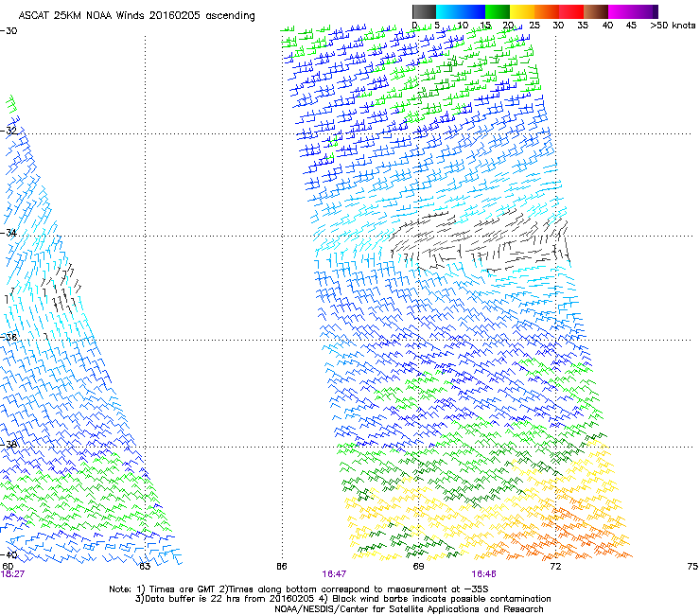Click the note line 'Times are GMT'
Viewport: 700px width, 615px height.
181,589
